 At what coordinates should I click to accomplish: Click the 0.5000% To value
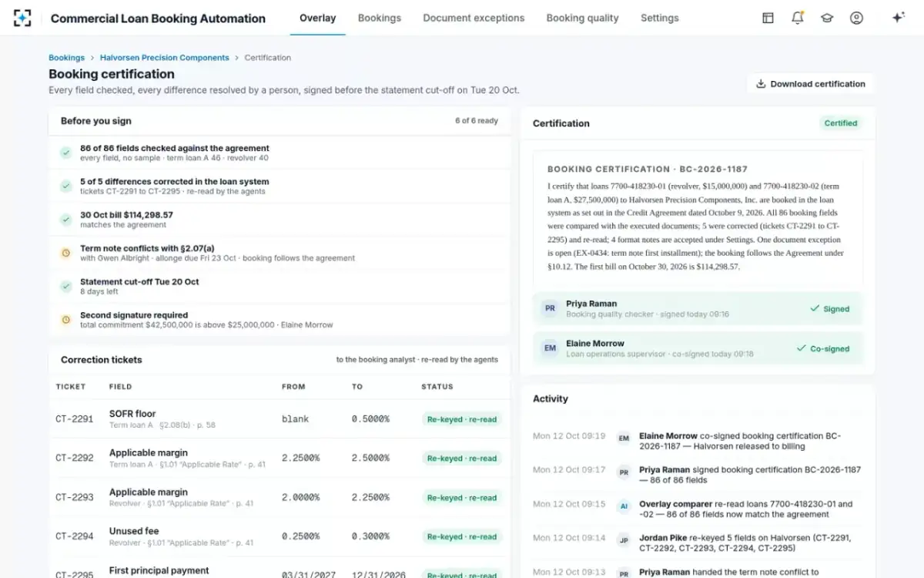pos(370,419)
